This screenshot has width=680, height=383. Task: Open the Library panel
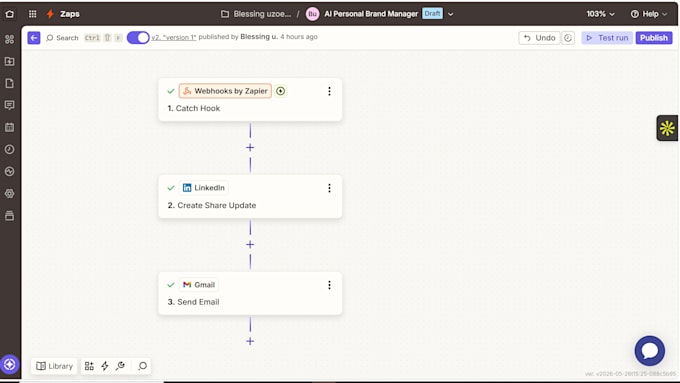[x=54, y=366]
